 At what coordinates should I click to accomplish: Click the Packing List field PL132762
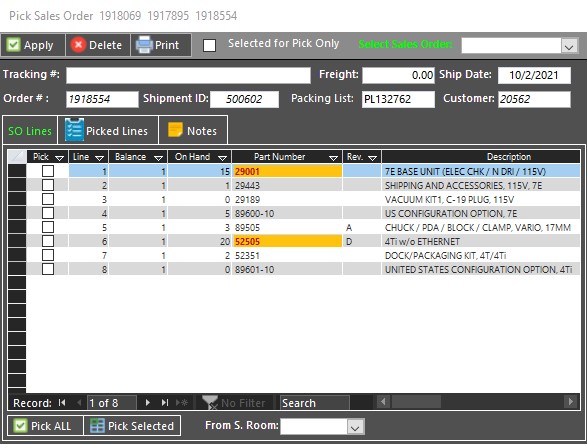(x=398, y=99)
